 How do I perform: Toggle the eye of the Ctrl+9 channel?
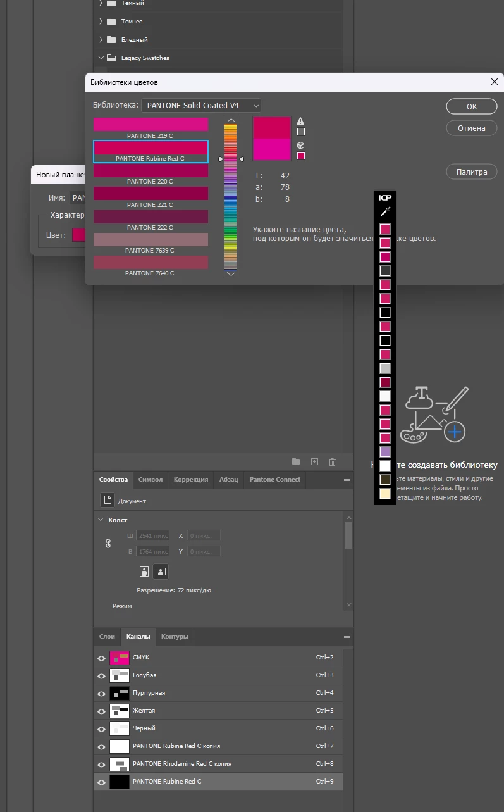101,782
